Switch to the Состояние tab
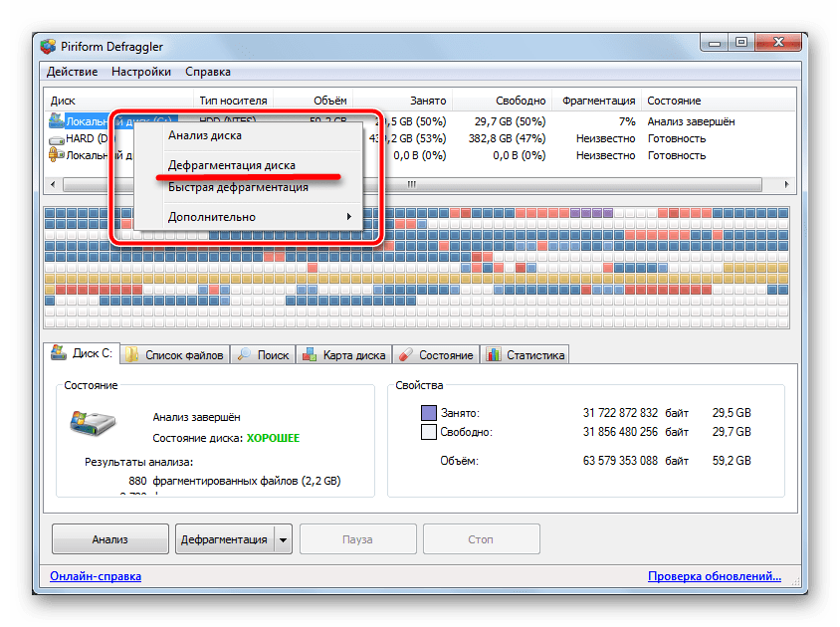The height and width of the screenshot is (627, 840). (x=437, y=354)
